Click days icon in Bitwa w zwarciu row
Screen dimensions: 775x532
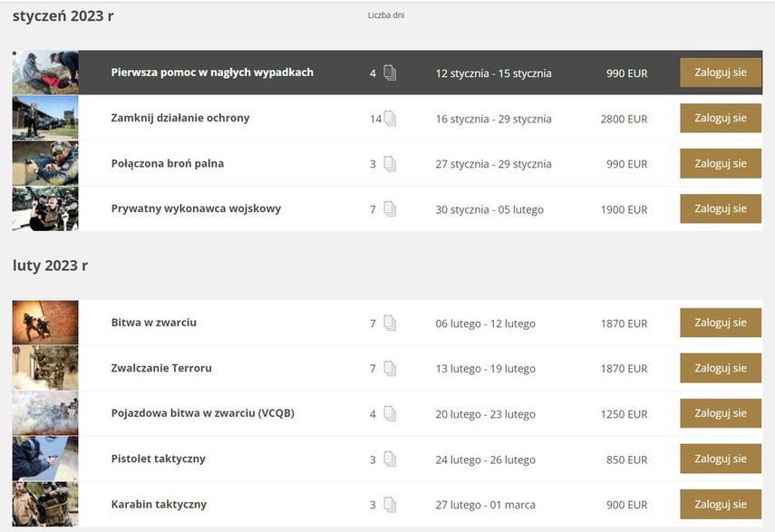point(390,323)
